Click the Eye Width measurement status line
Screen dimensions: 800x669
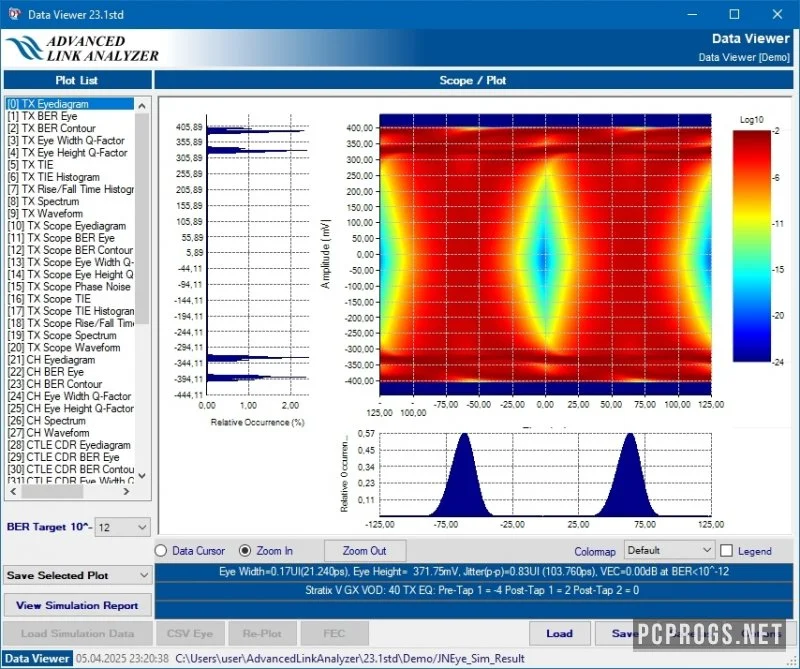click(x=474, y=572)
